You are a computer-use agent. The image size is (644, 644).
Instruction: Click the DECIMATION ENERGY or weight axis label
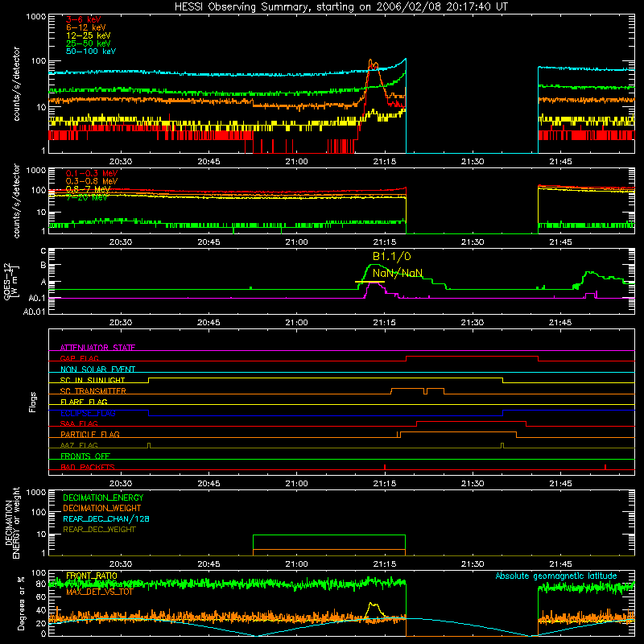pos(12,522)
